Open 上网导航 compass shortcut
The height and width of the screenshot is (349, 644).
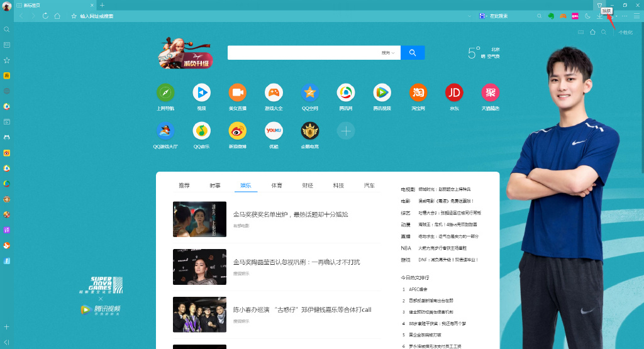[x=165, y=93]
